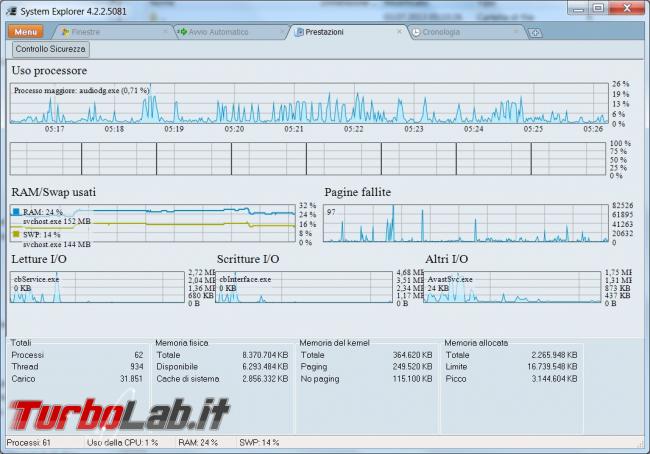Click the Prestazioni tab icon
The image size is (650, 454).
[299, 32]
